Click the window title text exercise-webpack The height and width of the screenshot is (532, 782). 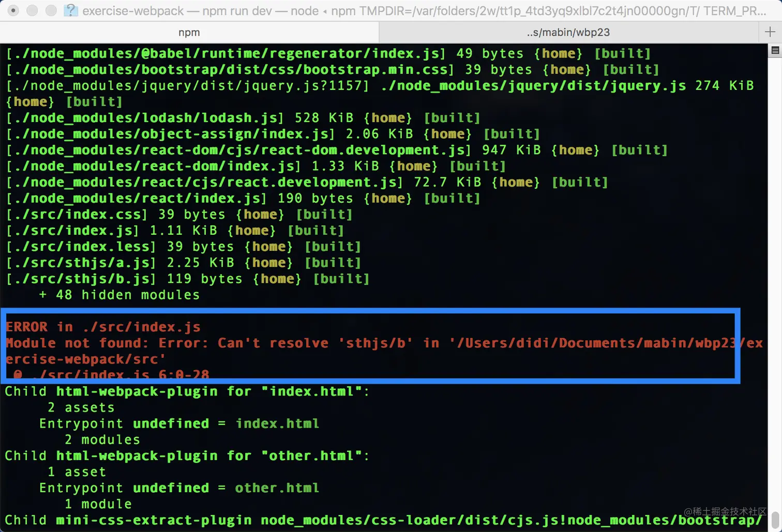tap(133, 11)
